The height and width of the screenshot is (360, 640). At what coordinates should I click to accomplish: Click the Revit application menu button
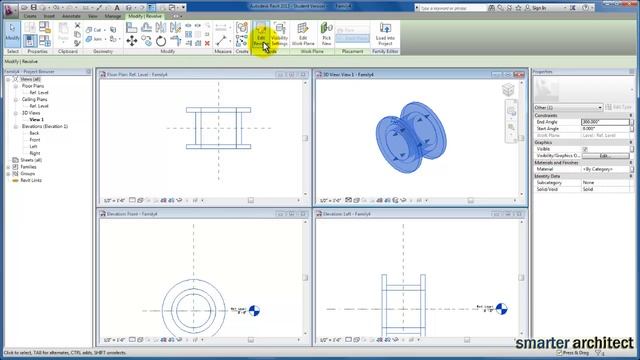(10, 10)
